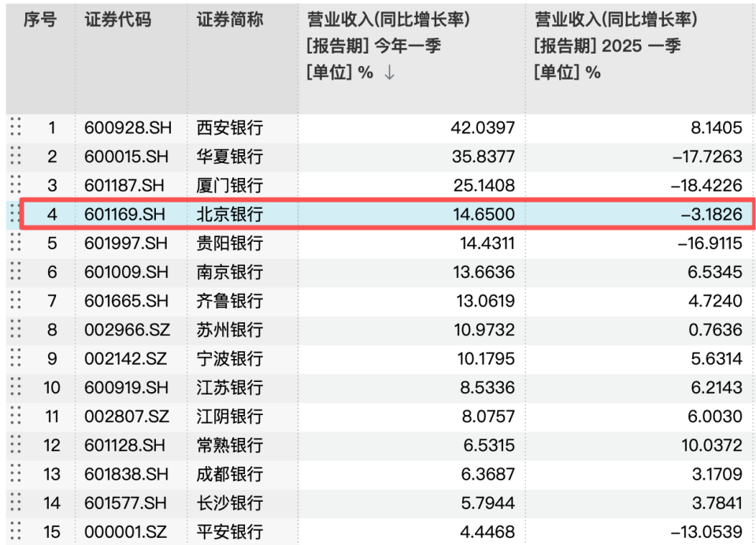Select stock code 000001.SZ

pyautogui.click(x=125, y=532)
